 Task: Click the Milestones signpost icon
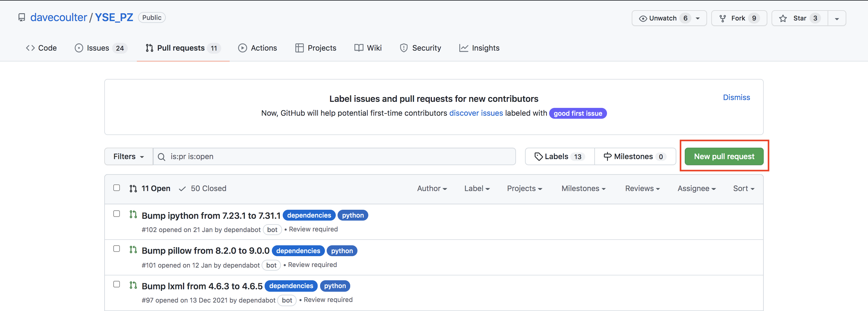(x=607, y=157)
